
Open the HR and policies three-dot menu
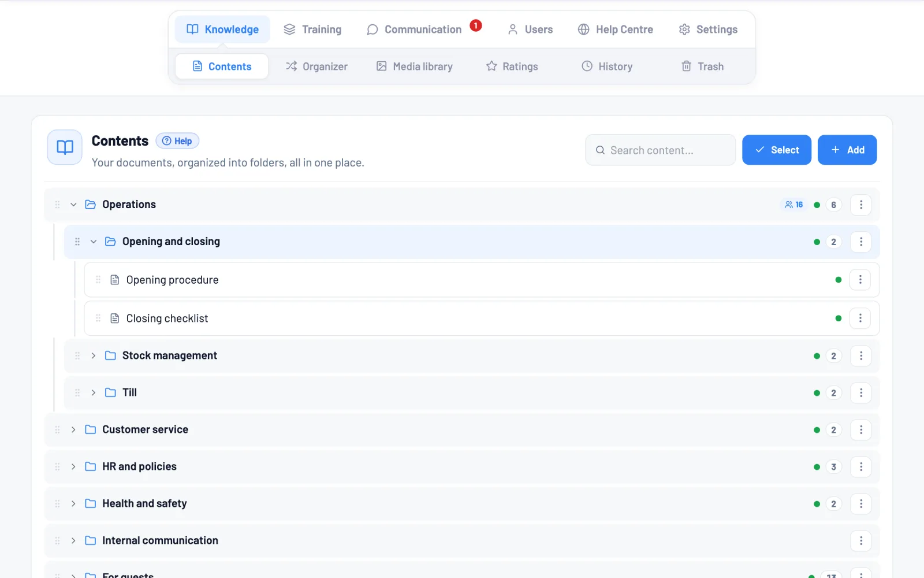[860, 466]
